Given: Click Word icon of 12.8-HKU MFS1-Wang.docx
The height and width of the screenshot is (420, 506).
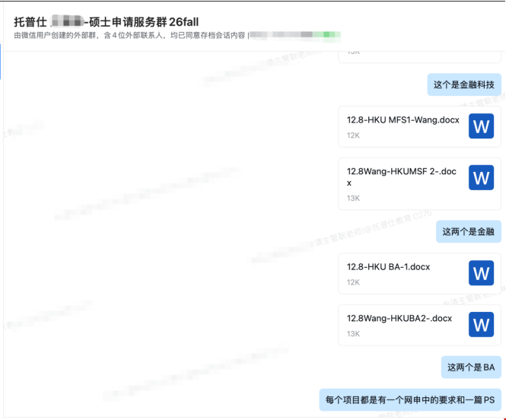Looking at the screenshot, I should pyautogui.click(x=481, y=126).
